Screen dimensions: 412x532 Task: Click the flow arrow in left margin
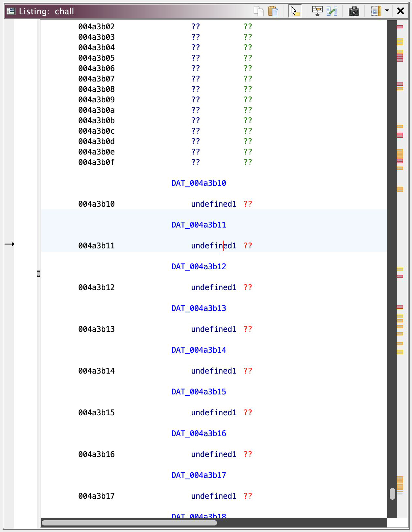pos(9,244)
